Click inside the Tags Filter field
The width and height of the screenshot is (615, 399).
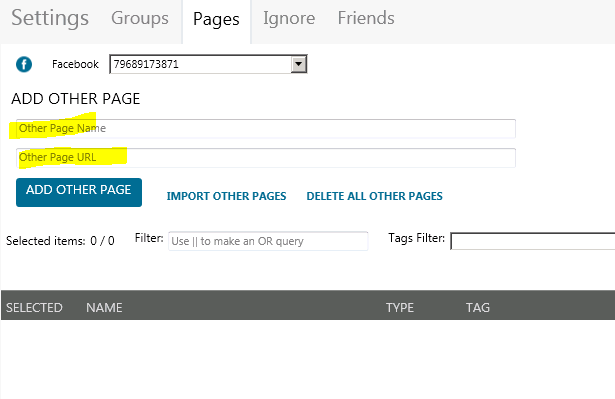pyautogui.click(x=533, y=241)
